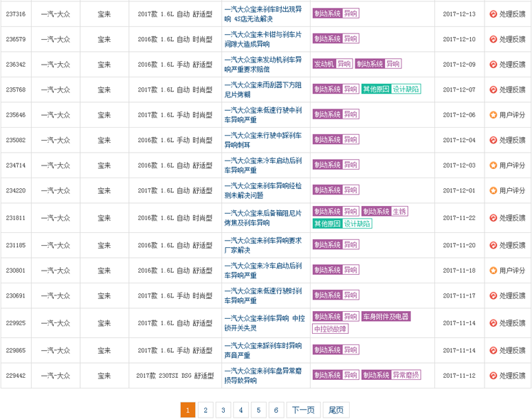The image size is (532, 419).
Task: Click 宝来 series in row 230691
Action: pos(104,295)
